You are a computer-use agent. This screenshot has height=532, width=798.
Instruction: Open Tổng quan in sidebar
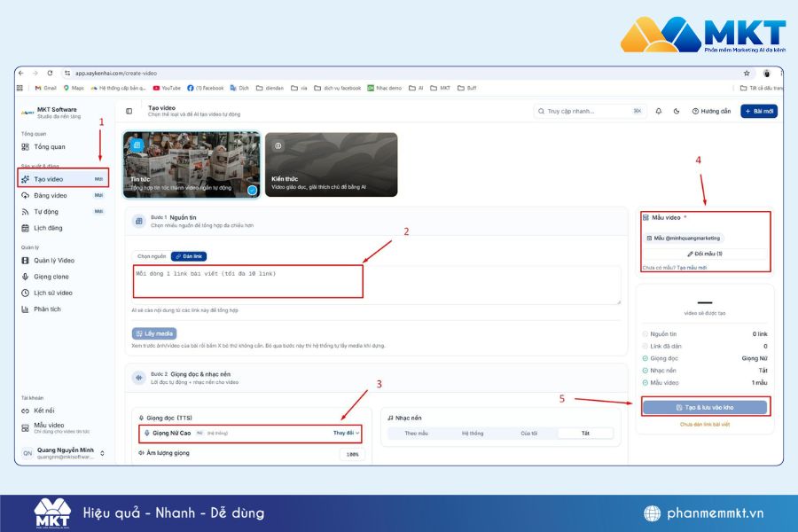63,146
